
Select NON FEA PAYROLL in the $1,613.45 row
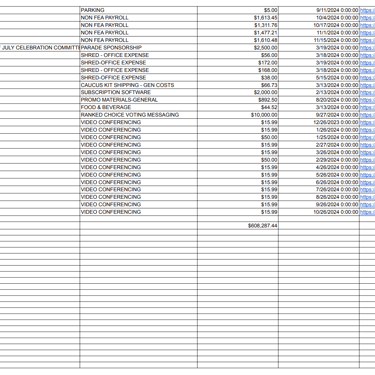pyautogui.click(x=138, y=18)
